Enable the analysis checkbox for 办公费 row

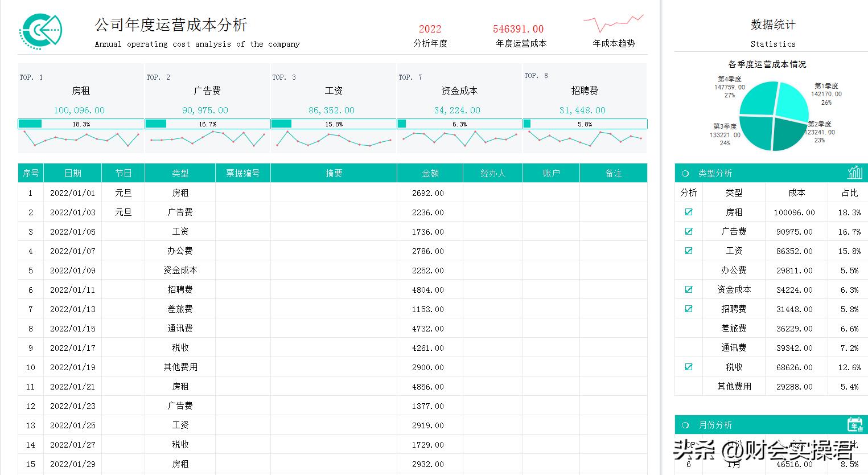[689, 270]
